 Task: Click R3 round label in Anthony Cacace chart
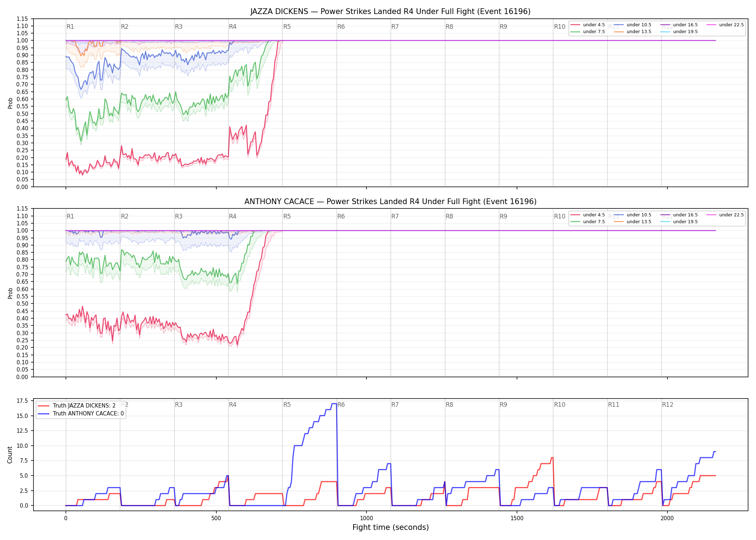[x=179, y=216]
